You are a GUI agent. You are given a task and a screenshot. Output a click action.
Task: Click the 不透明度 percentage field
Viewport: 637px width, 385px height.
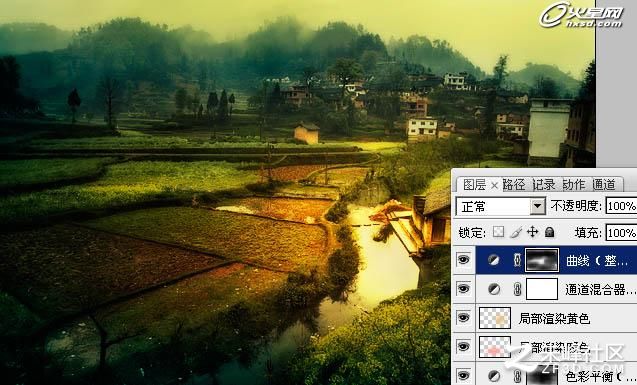pyautogui.click(x=621, y=206)
